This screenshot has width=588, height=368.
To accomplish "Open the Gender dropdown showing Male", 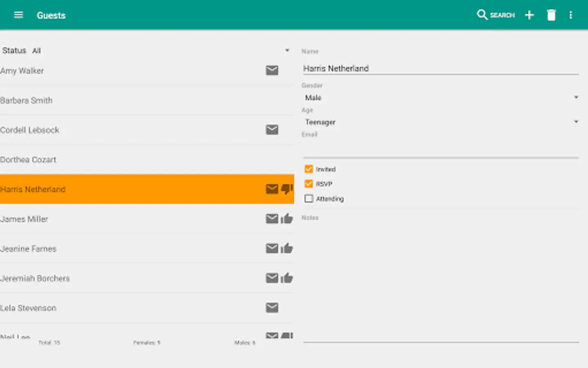I will (441, 98).
